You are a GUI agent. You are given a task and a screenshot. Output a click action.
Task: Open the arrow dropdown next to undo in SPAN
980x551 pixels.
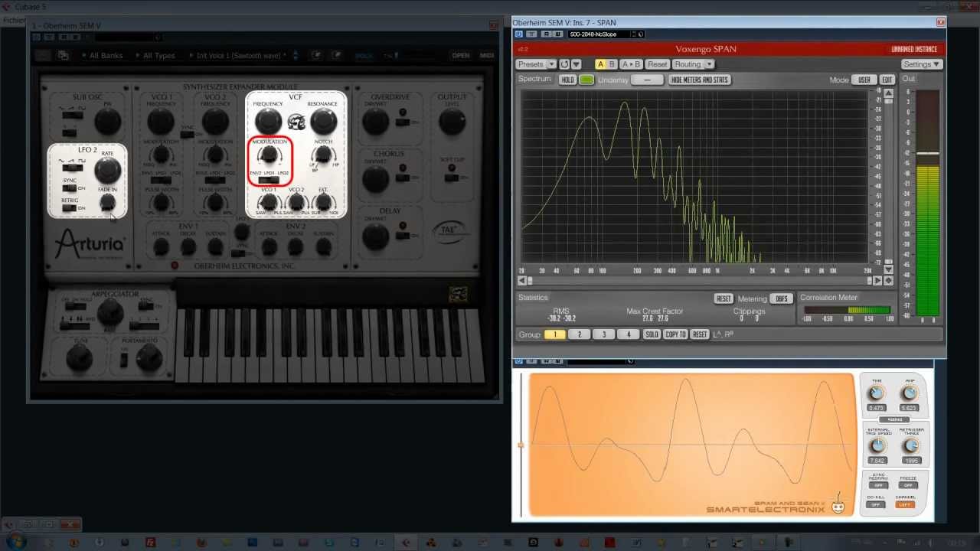point(576,64)
